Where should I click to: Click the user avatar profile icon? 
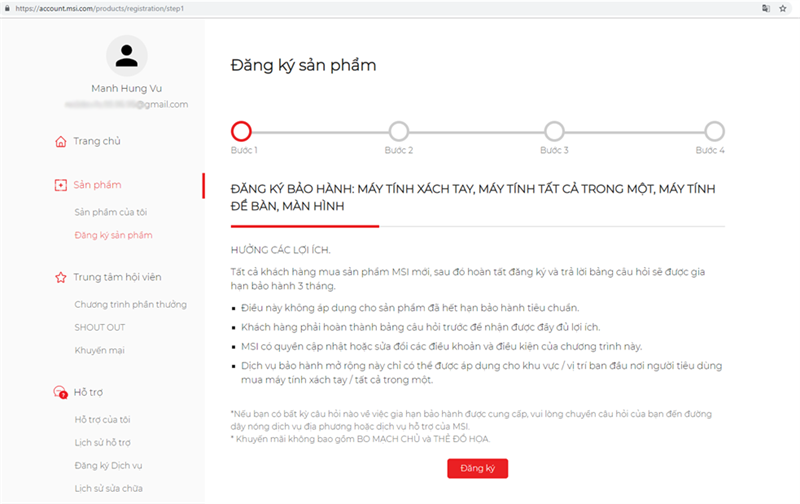127,56
